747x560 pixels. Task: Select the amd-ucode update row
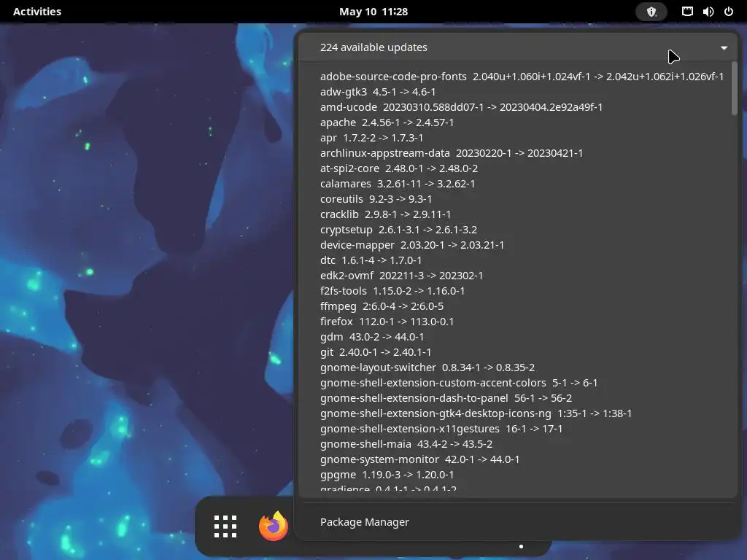point(461,106)
